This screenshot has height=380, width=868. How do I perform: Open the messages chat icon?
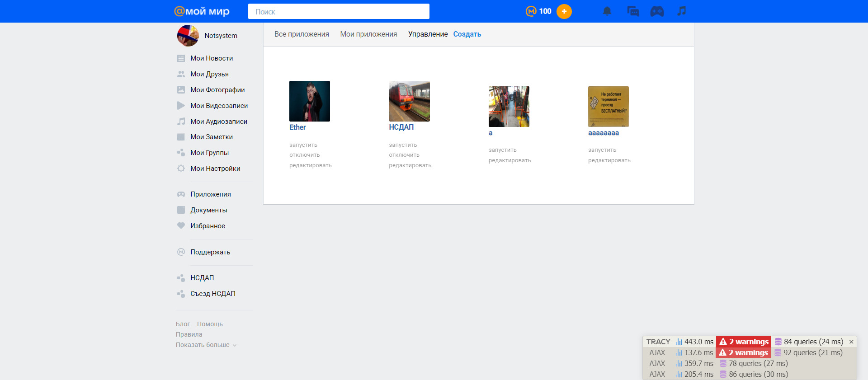(x=632, y=11)
